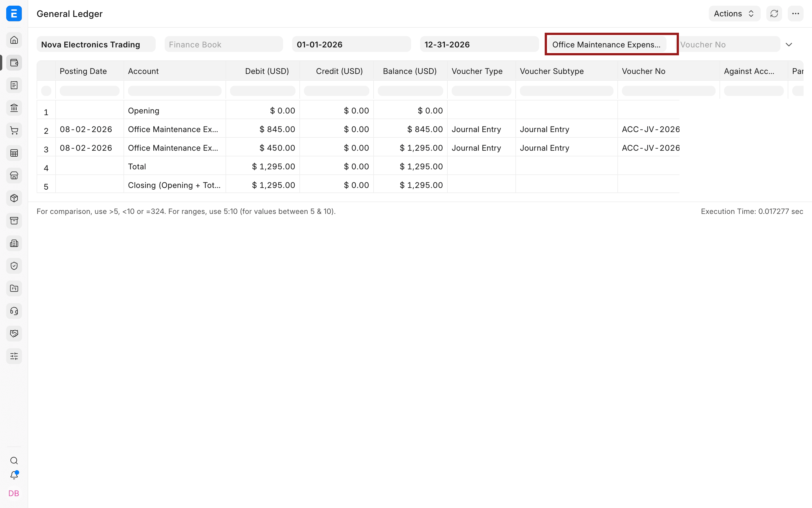This screenshot has height=508, width=812.
Task: Click the blue ERPNext logo icon
Action: click(14, 14)
